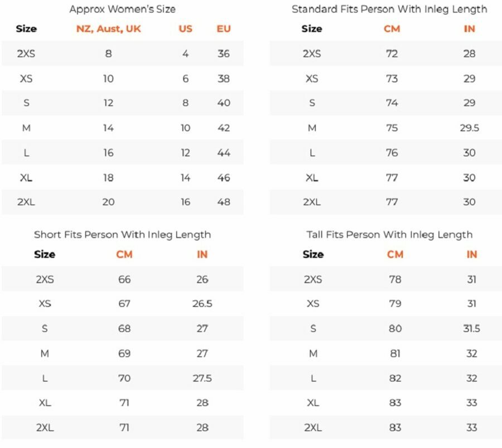Viewport: 502px width, 448px height.
Task: Select 'Short Fits Person With Inleg Length' heading
Action: 123,235
